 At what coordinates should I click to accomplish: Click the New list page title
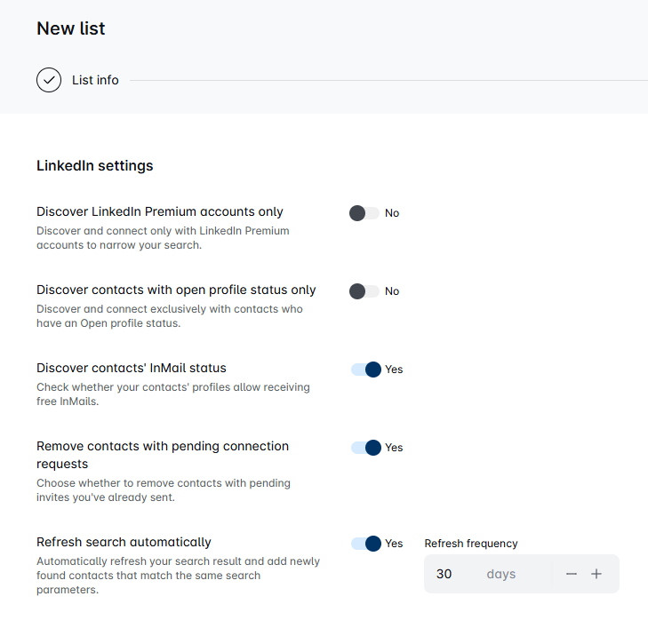71,28
